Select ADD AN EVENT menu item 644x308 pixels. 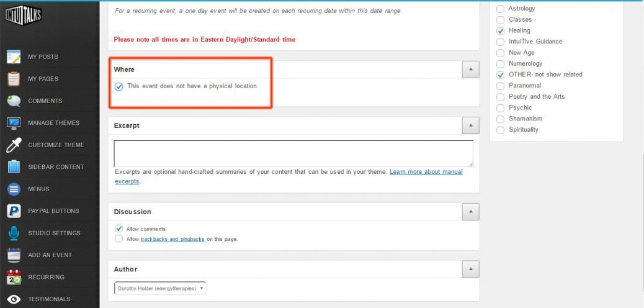[x=50, y=255]
